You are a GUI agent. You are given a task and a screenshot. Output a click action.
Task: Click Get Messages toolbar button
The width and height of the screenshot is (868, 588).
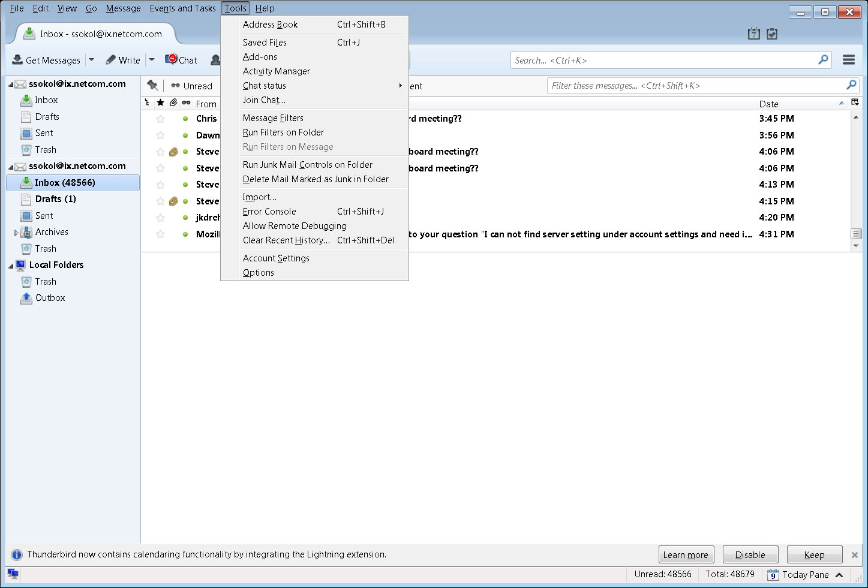(46, 60)
